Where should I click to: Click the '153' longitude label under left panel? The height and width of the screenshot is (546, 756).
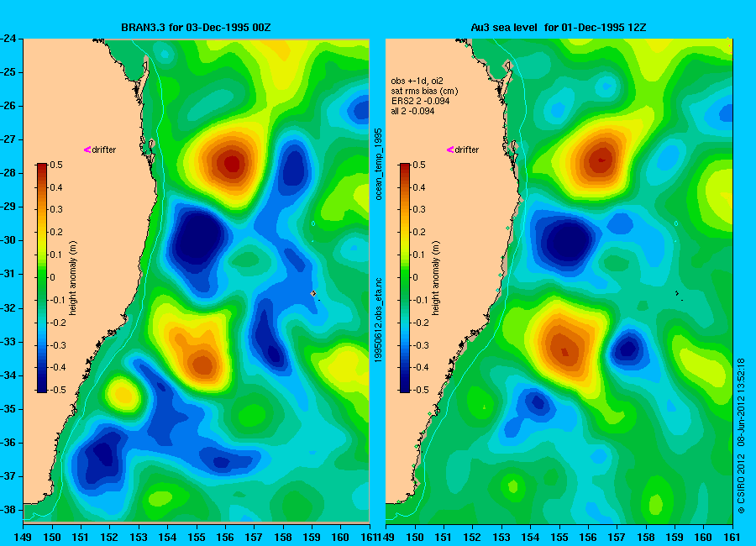(x=139, y=537)
